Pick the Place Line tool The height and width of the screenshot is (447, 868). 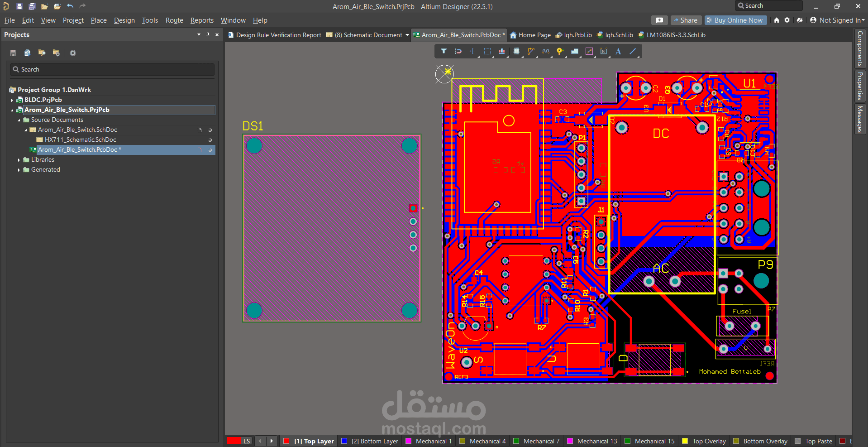click(x=633, y=51)
